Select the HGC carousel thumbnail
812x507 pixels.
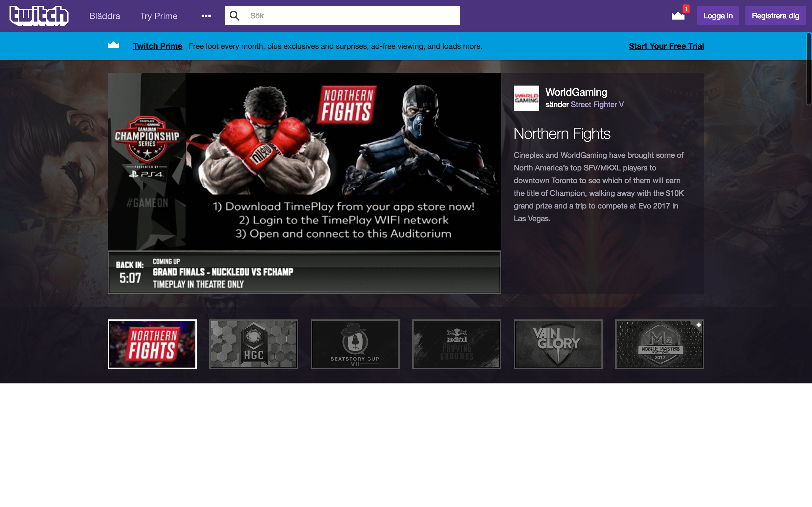click(x=254, y=344)
